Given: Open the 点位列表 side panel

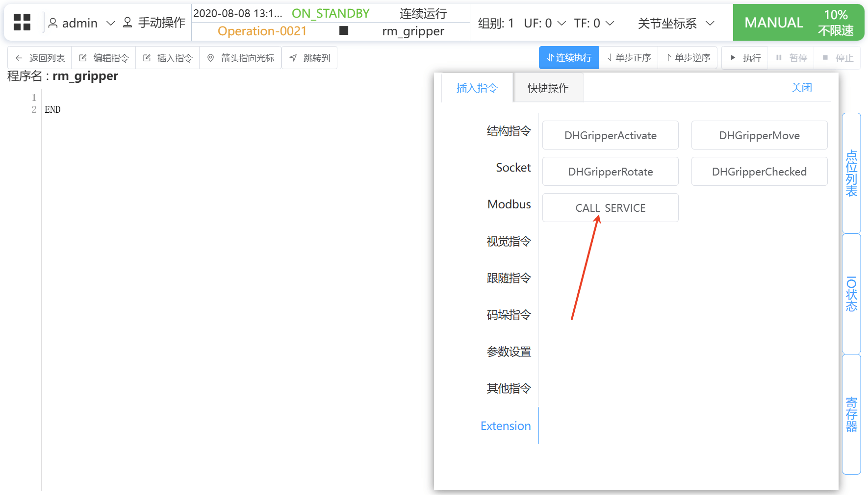Looking at the screenshot, I should click(x=851, y=173).
